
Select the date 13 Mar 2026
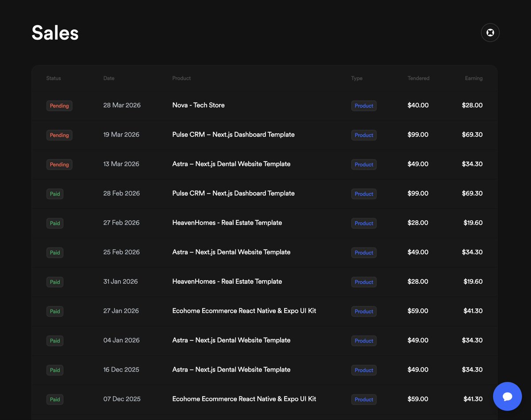[x=121, y=164]
